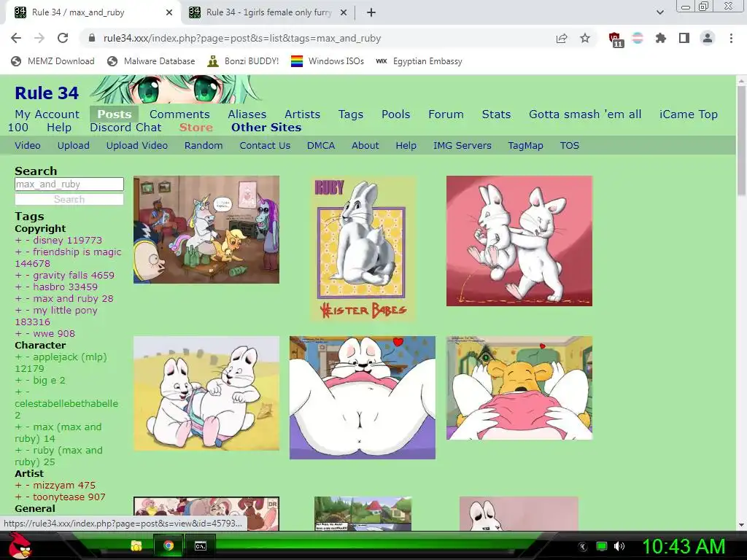The width and height of the screenshot is (747, 560).
Task: Expand the tab search chevron
Action: pyautogui.click(x=659, y=12)
